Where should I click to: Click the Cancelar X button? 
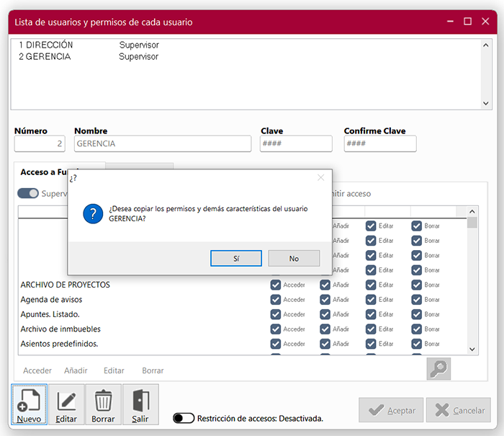point(458,410)
